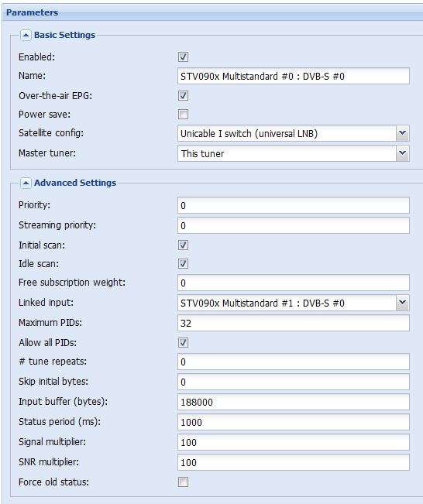The image size is (423, 504).
Task: Toggle the Idle scan checkbox
Action: [183, 264]
